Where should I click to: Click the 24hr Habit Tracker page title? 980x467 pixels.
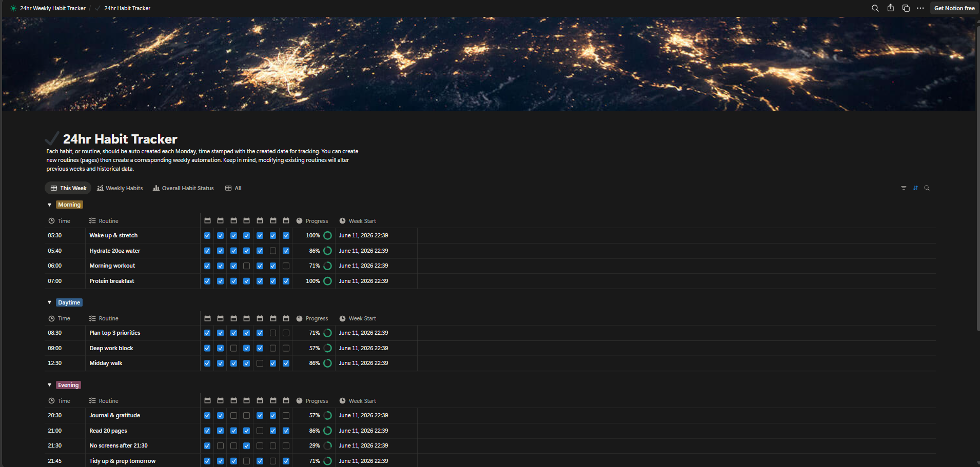(120, 139)
